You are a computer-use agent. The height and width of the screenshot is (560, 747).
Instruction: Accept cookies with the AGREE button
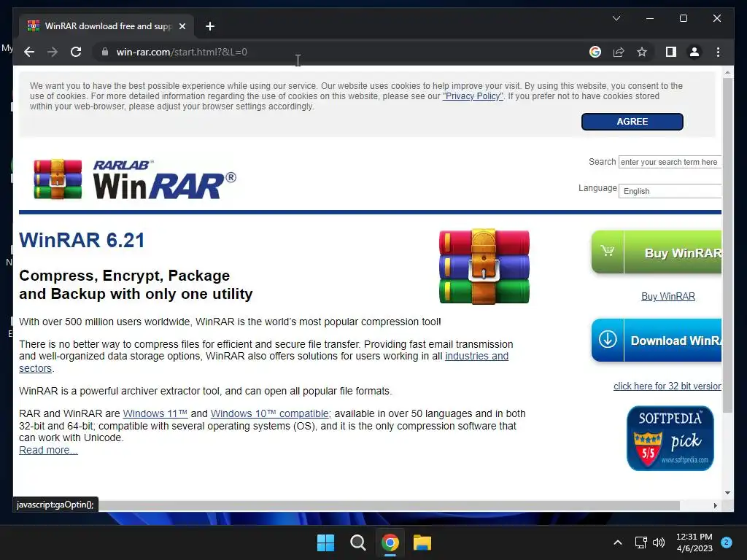pos(632,122)
